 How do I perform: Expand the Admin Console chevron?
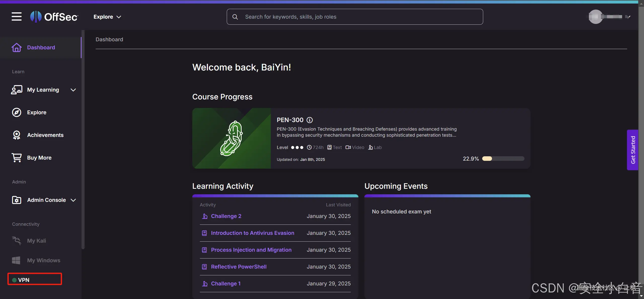73,200
